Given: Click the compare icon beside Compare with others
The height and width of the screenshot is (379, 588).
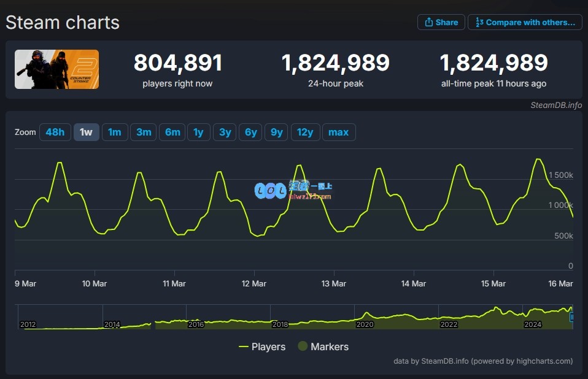Looking at the screenshot, I should click(479, 23).
